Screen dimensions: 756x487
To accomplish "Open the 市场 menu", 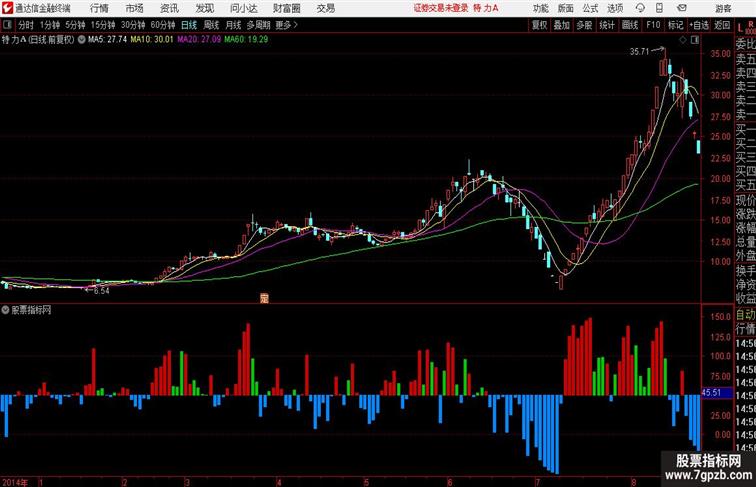I will 135,8.
